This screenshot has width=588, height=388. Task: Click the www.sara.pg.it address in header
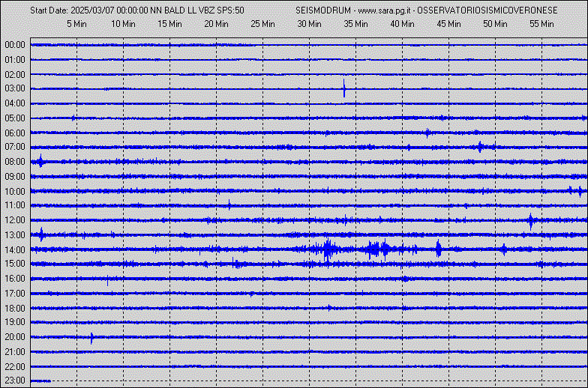click(x=382, y=10)
